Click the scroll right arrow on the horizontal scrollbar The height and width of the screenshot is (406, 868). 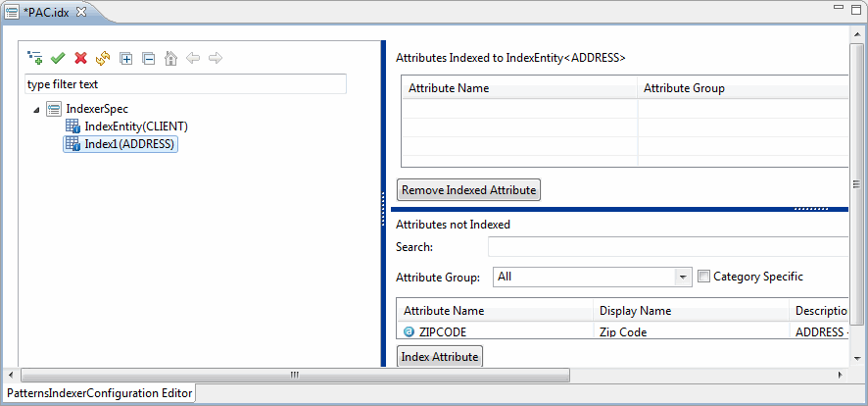(842, 375)
